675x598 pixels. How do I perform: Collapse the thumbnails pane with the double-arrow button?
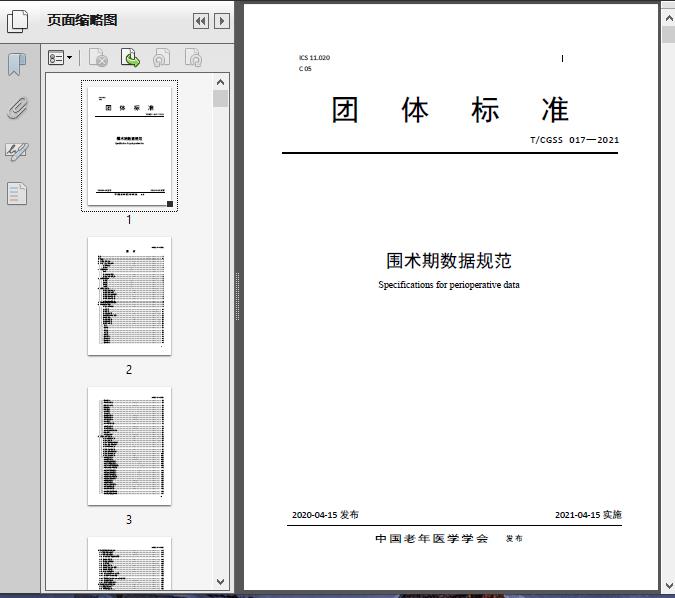click(201, 21)
